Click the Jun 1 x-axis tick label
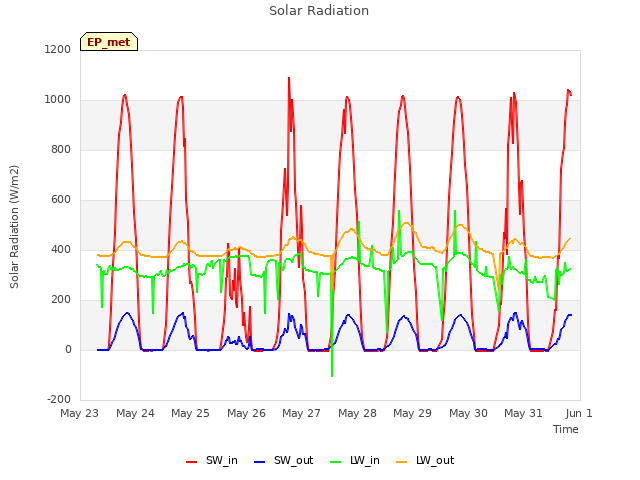640x480 pixels. coord(579,413)
